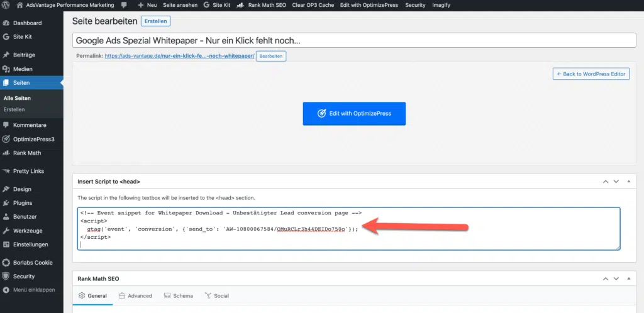
Task: Click the Security shield icon in sidebar
Action: (x=6, y=277)
